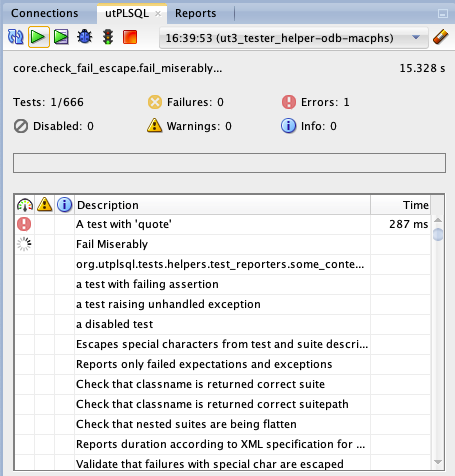Click the Tests: 1/666 counter

point(48,102)
